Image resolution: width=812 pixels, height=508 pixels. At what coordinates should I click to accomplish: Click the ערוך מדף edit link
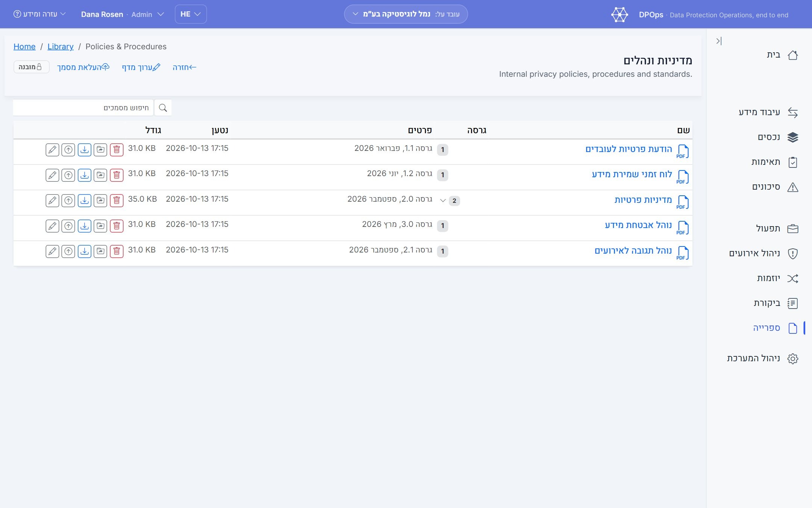tap(141, 67)
